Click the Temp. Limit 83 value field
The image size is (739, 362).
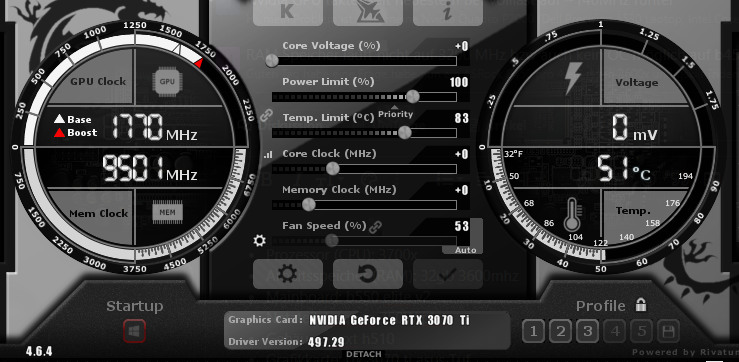point(461,118)
